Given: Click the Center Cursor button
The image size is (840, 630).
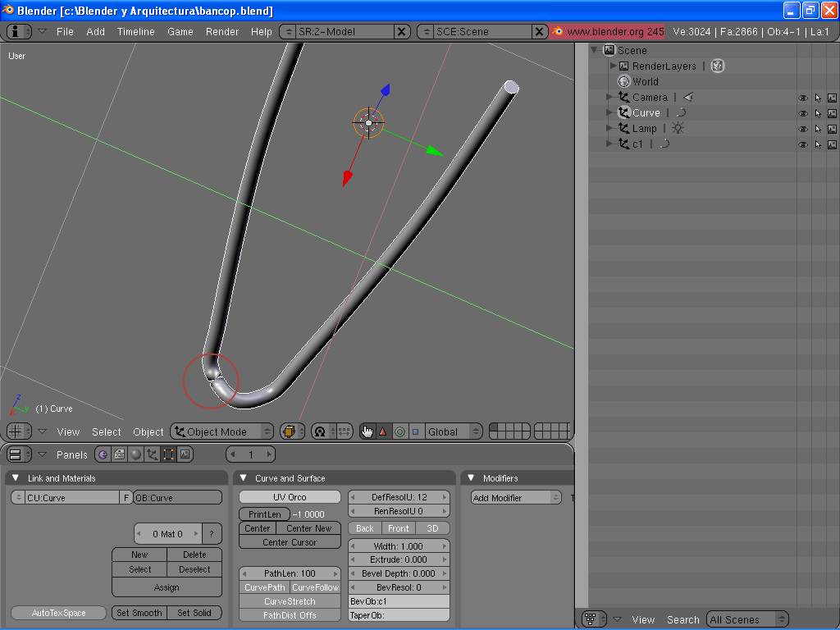Looking at the screenshot, I should coord(290,542).
